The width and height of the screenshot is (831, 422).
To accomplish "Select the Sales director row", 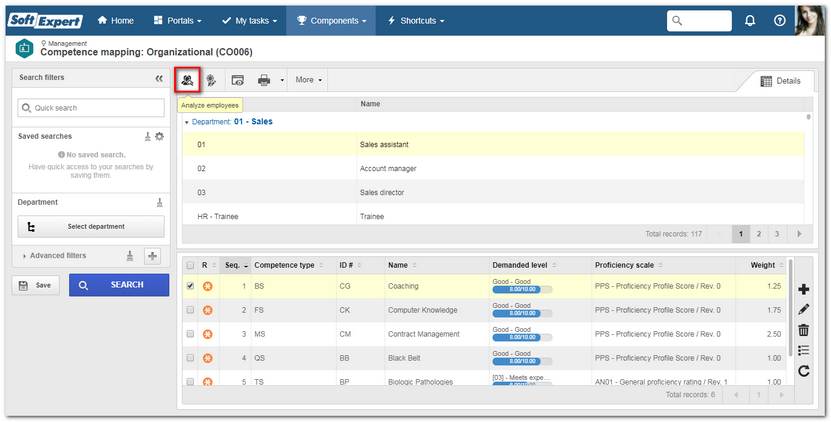I will click(493, 192).
